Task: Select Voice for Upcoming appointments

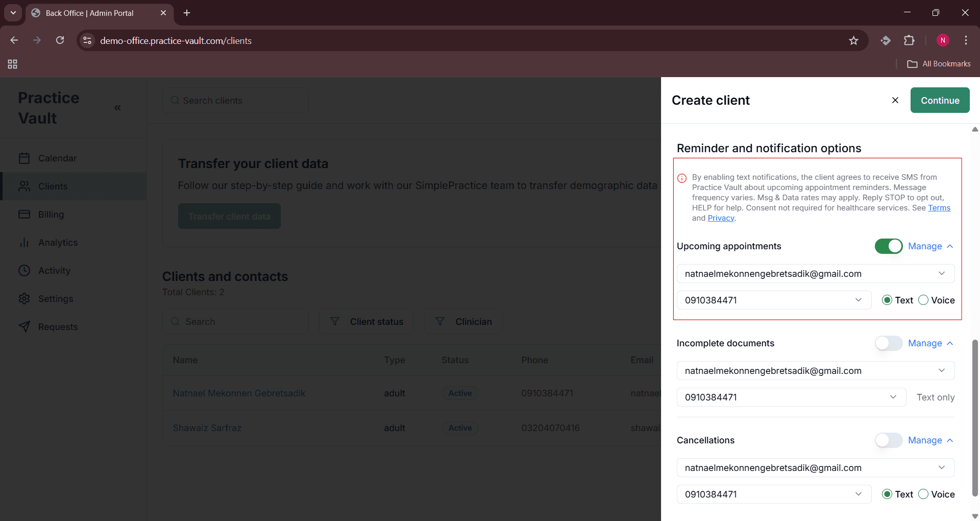Action: coord(923,300)
